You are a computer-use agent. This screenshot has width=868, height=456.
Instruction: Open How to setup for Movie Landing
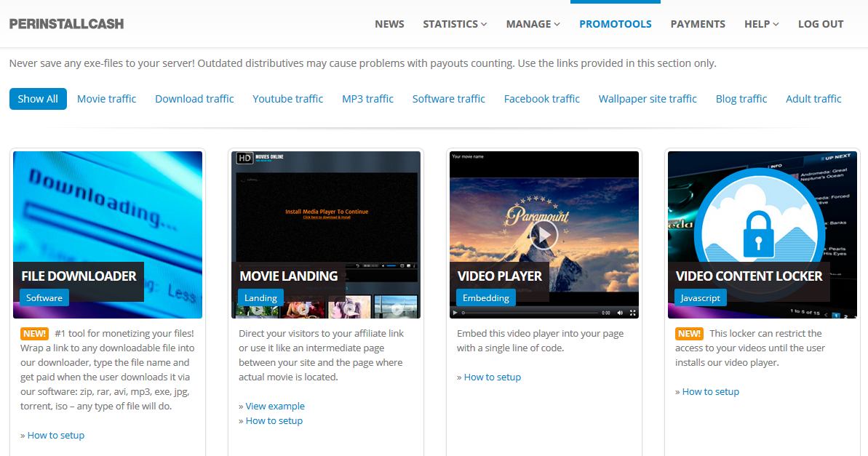[x=274, y=420]
